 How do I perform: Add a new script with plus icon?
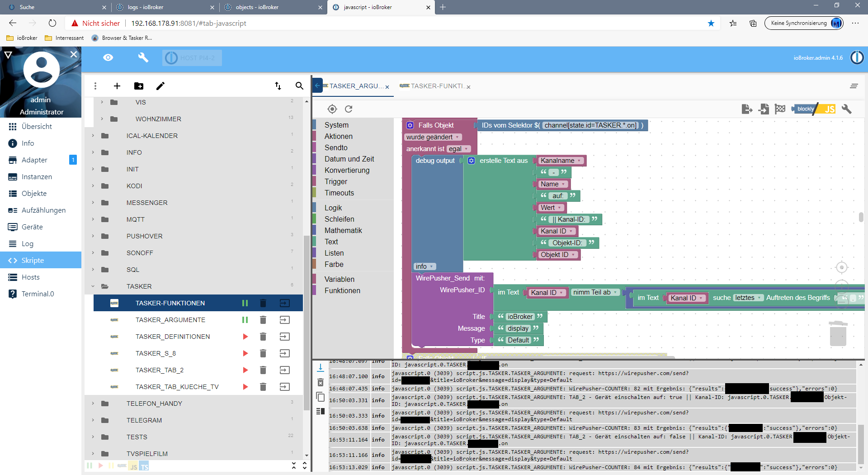pyautogui.click(x=117, y=85)
